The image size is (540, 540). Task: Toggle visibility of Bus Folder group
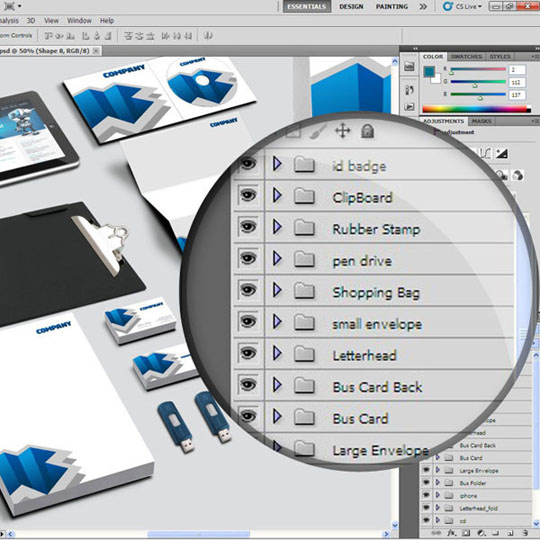426,483
